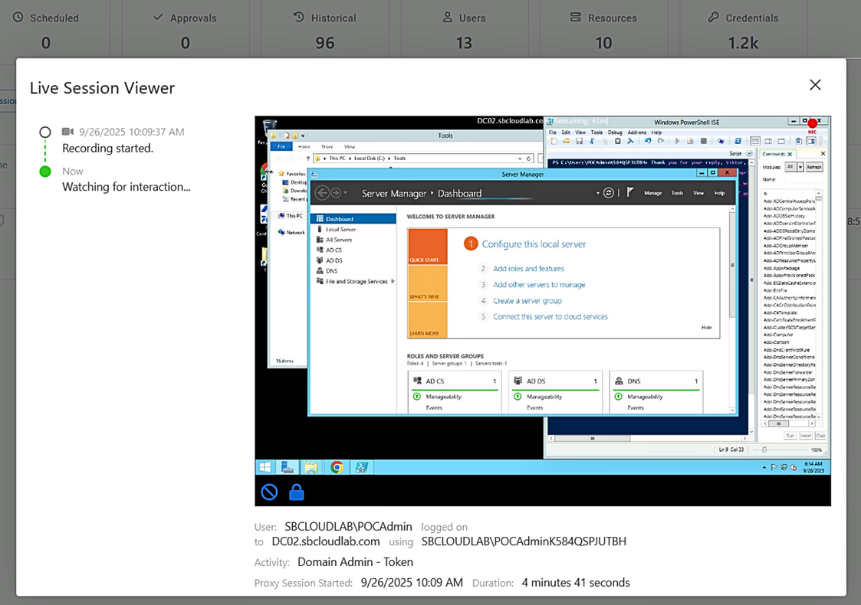Hide the Welcome tile via Hide link
This screenshot has height=605, width=861.
coord(706,327)
